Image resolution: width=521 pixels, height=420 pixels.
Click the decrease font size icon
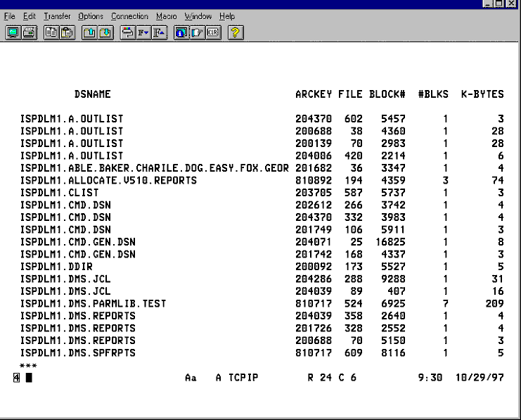point(143,32)
